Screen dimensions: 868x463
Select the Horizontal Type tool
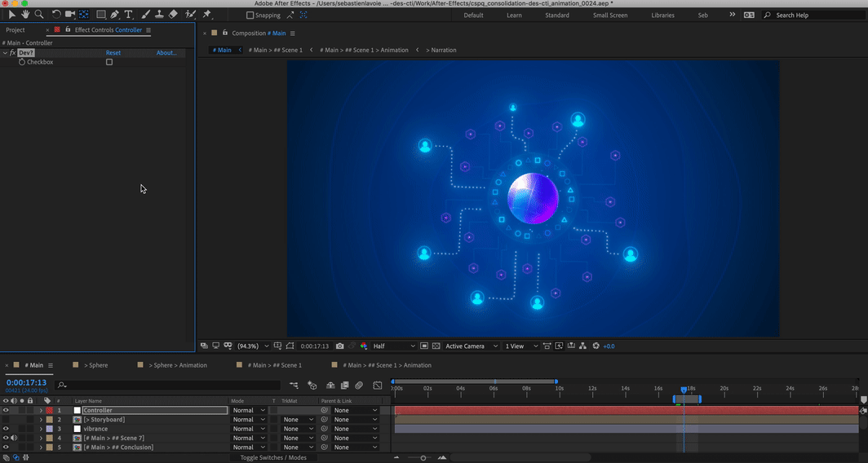click(x=128, y=15)
